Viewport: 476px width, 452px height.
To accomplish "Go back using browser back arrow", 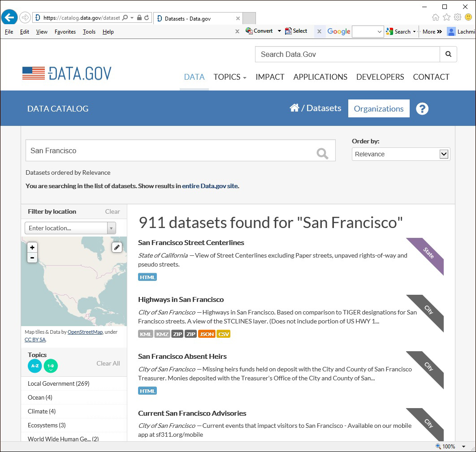I will pyautogui.click(x=9, y=17).
